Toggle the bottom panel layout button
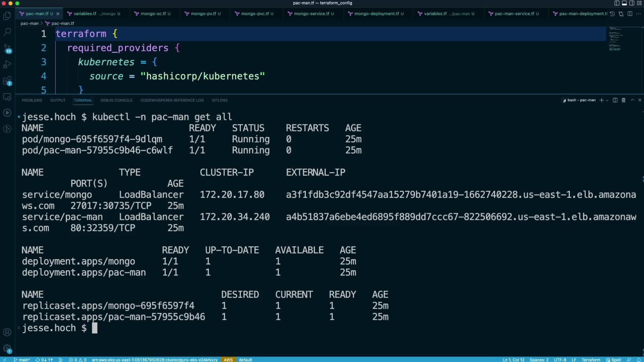 click(x=624, y=3)
